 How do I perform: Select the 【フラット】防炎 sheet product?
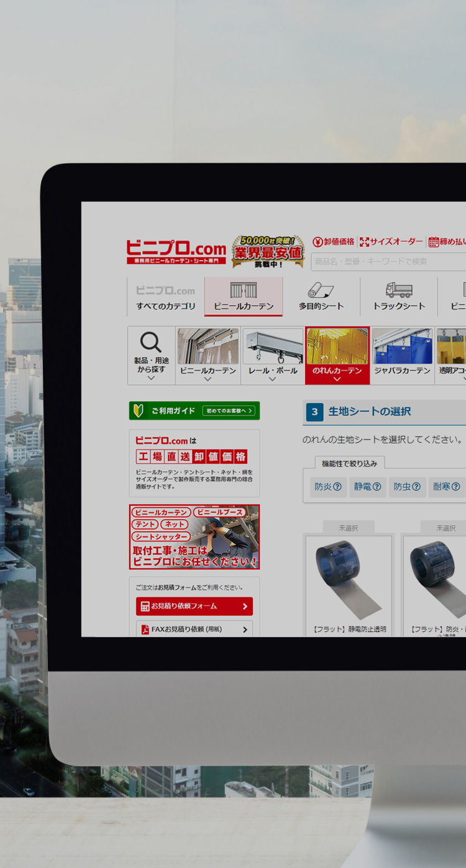coord(434,584)
